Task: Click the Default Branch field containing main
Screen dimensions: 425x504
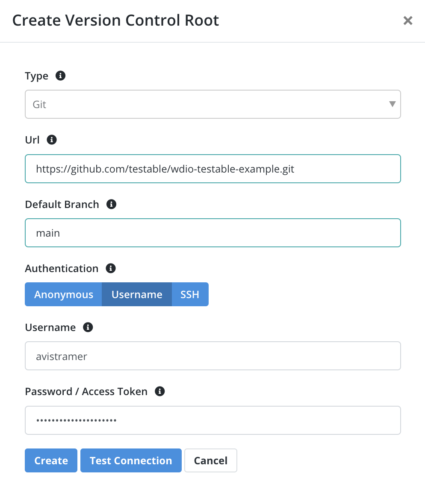Action: click(x=212, y=233)
